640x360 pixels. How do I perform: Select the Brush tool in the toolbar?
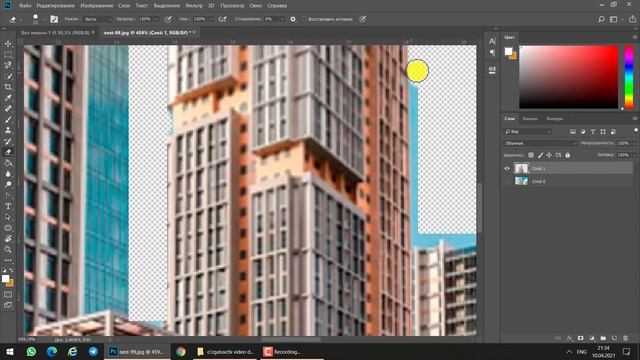coord(8,120)
